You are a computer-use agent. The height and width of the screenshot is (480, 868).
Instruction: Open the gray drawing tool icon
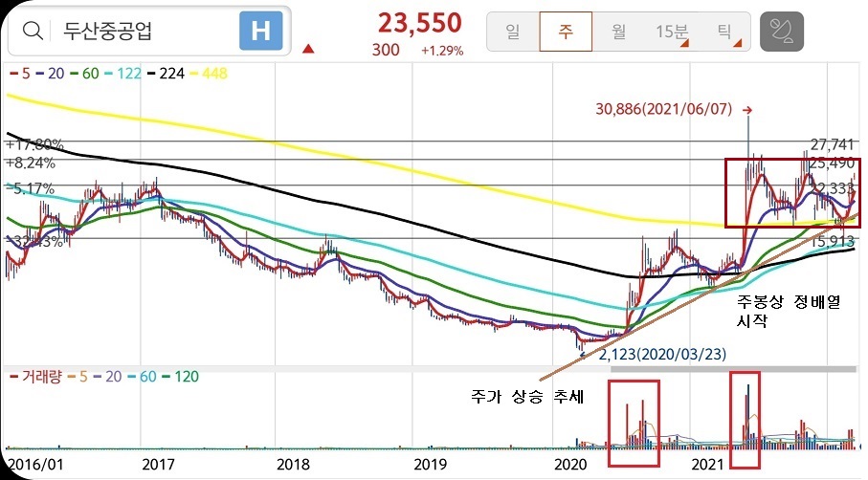[x=781, y=32]
